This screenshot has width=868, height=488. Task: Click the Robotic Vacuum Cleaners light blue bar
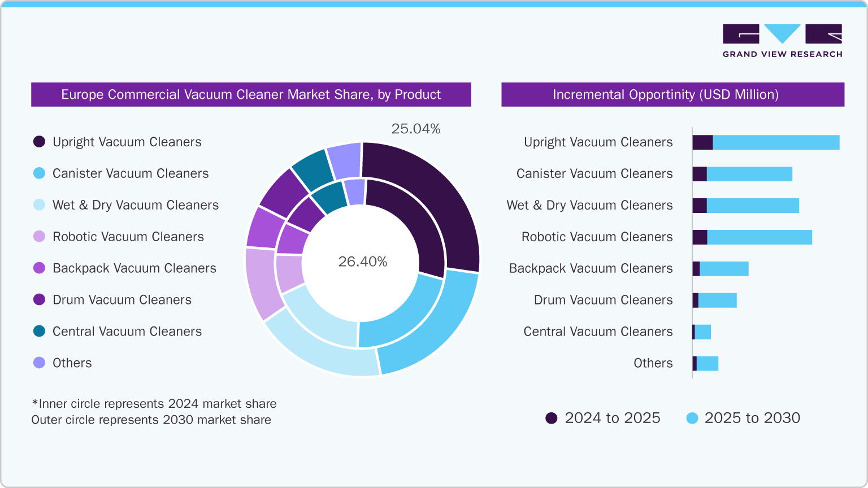tap(759, 237)
